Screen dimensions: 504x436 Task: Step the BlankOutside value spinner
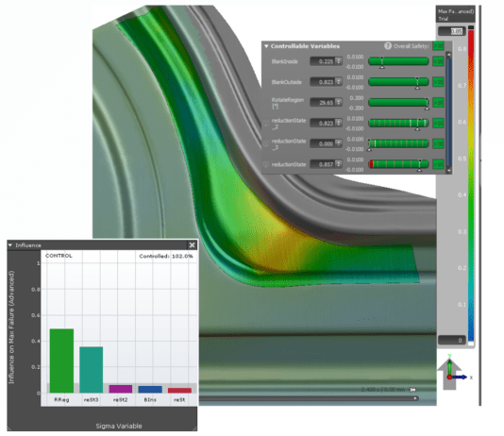[339, 82]
